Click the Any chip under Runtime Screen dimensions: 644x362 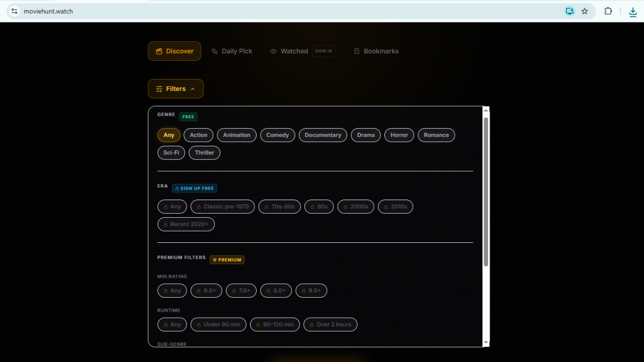172,325
